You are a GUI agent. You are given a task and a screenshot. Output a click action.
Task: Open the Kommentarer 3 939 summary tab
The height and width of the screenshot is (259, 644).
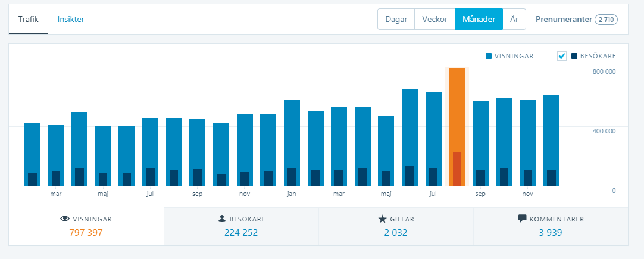point(551,226)
